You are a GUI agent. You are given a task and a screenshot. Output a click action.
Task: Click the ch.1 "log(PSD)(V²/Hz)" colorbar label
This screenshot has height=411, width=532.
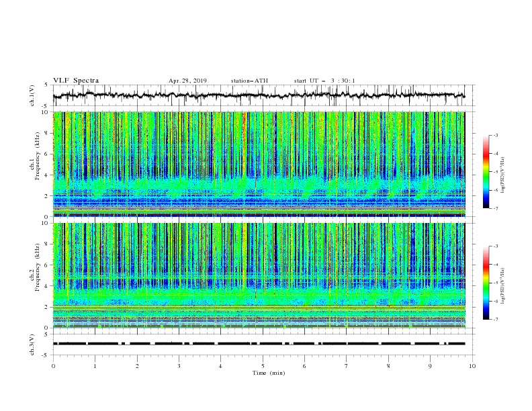click(x=503, y=175)
